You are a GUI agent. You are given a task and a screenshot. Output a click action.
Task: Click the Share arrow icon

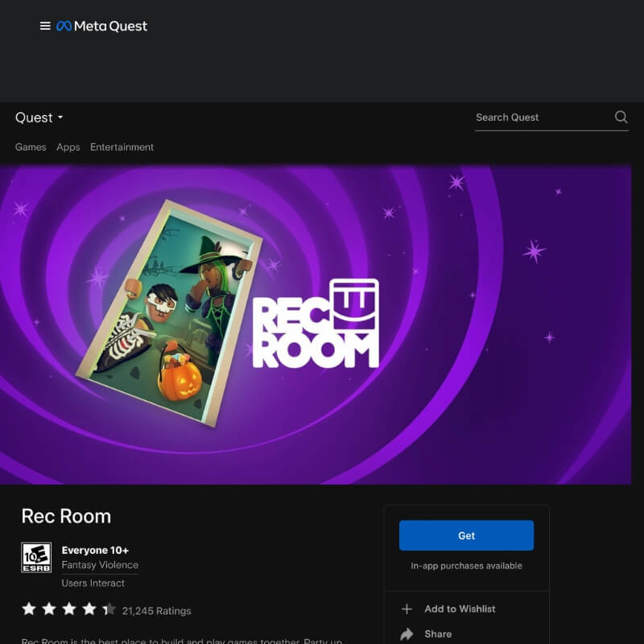407,634
